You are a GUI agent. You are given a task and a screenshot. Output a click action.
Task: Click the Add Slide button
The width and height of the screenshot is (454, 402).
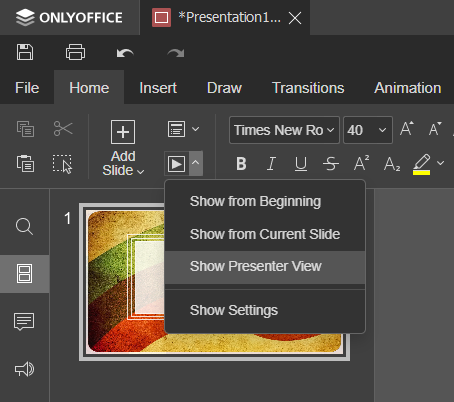click(123, 148)
